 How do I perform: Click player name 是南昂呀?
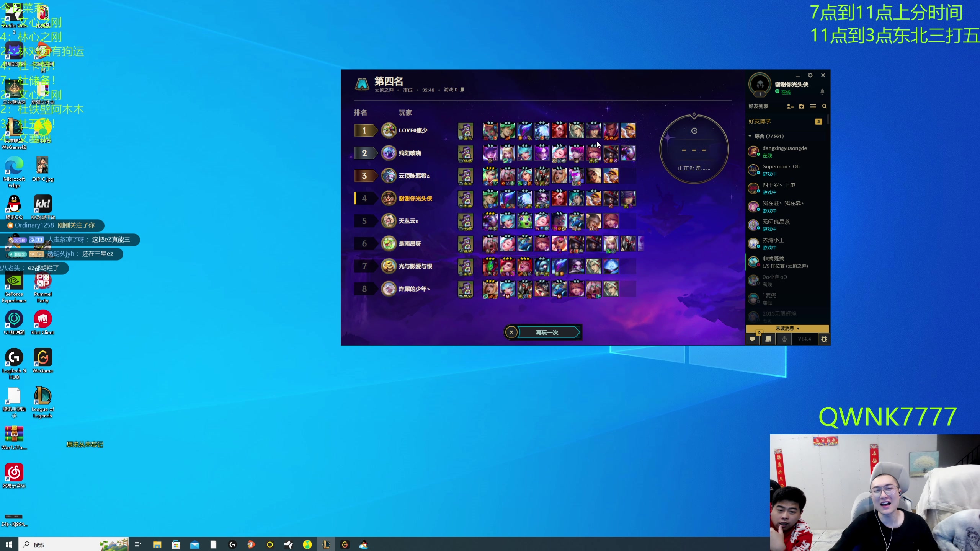click(410, 243)
